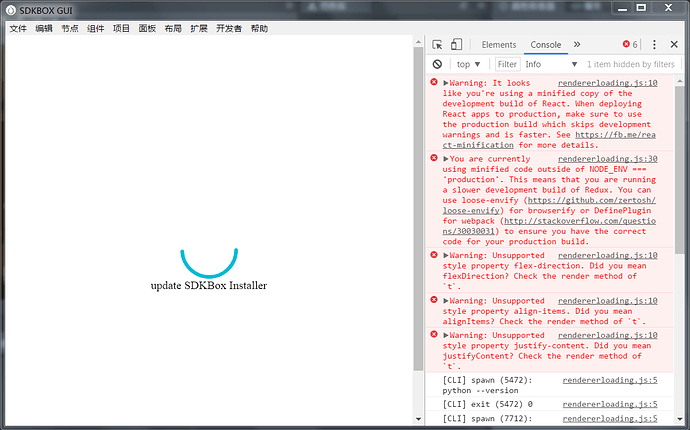This screenshot has height=430, width=690.
Task: Open the 文件 menu
Action: (18, 29)
